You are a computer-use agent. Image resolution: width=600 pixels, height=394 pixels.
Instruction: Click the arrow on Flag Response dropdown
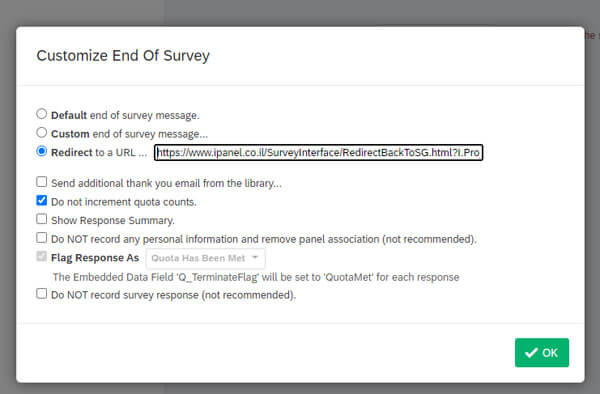(x=255, y=257)
